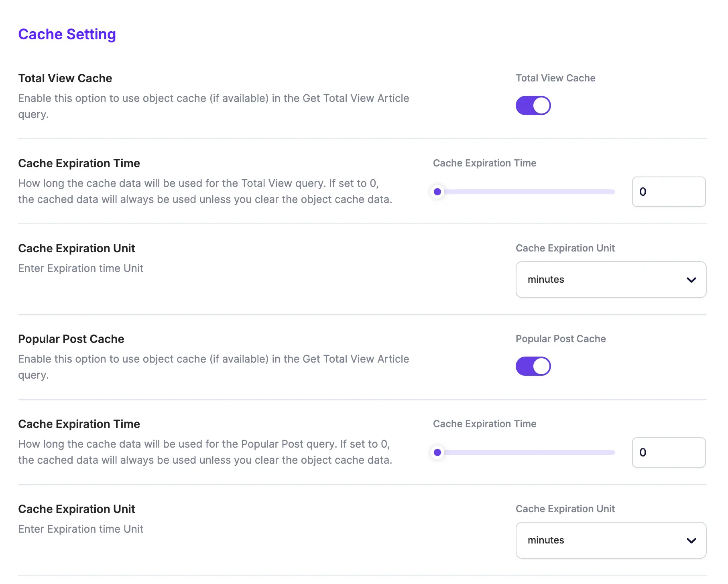The height and width of the screenshot is (584, 728).
Task: Click the first 'Enter Expiration time Unit' description
Action: click(81, 268)
